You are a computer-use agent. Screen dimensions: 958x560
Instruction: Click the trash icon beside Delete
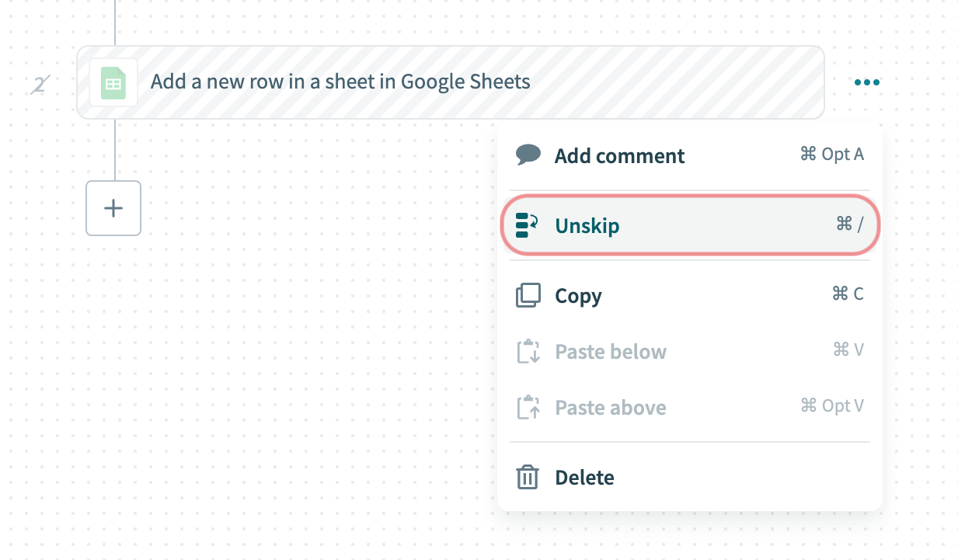point(528,477)
